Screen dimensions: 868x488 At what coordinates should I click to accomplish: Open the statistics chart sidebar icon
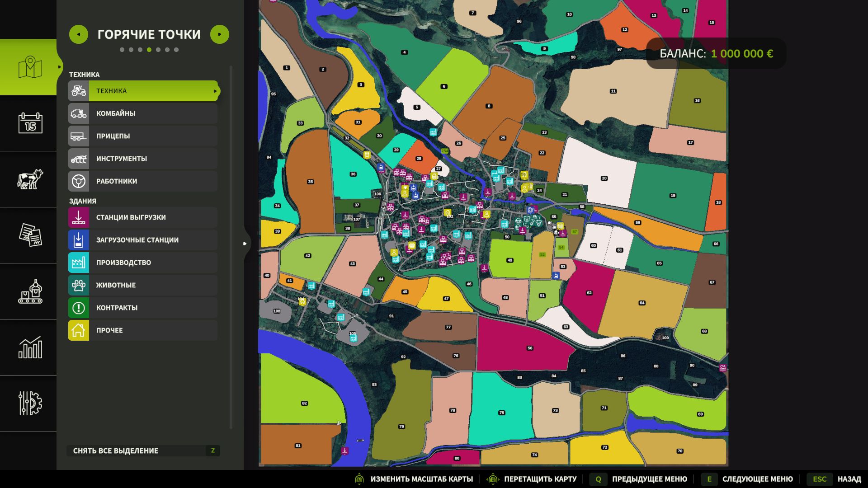[x=30, y=347]
